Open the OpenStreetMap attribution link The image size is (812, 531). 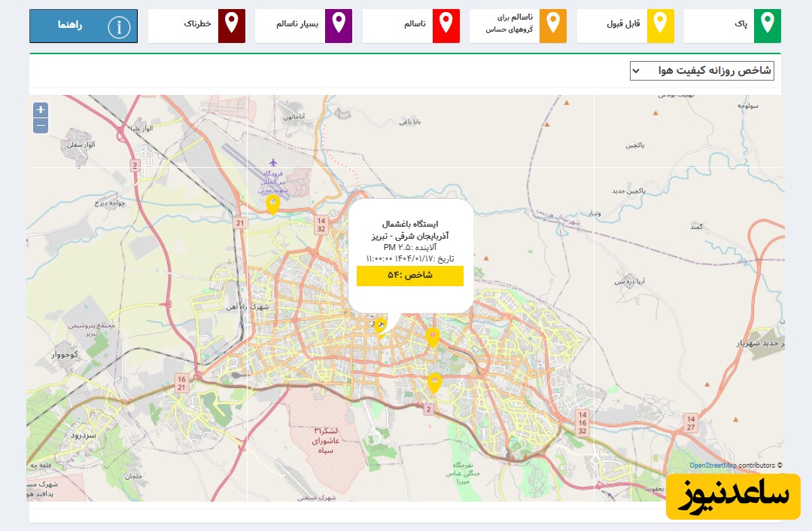coord(713,465)
